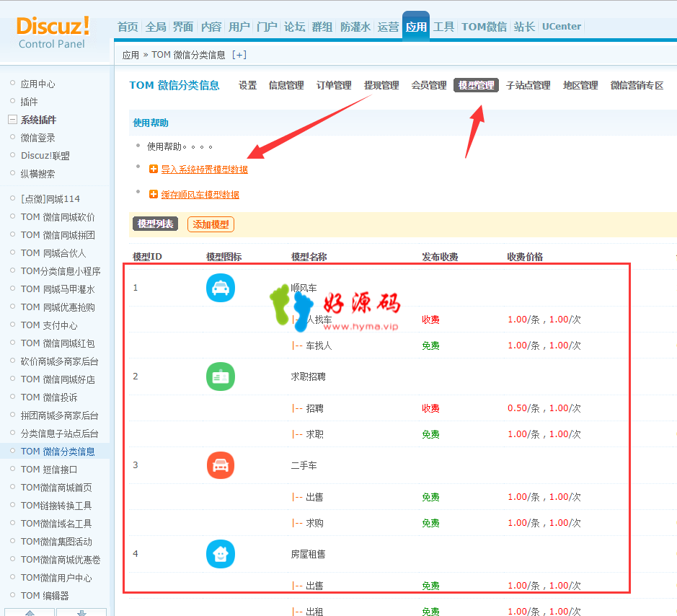The width and height of the screenshot is (677, 616).
Task: Click the 房屋租售 blue house icon
Action: (220, 554)
